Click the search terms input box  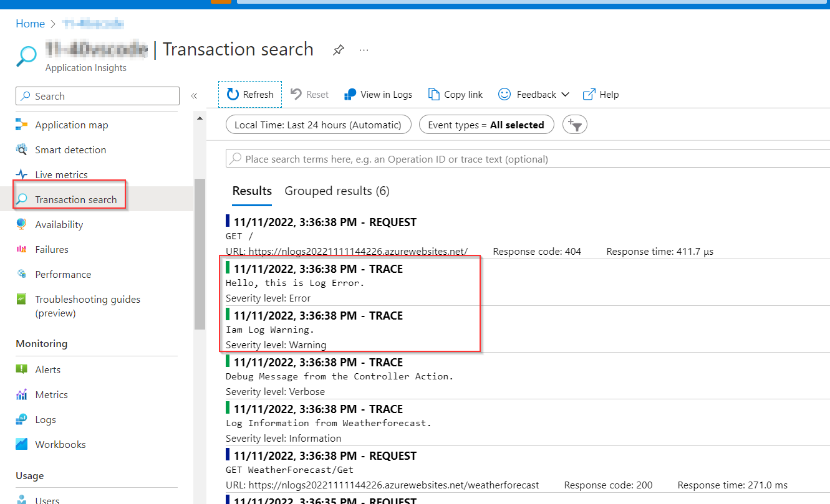click(528, 159)
